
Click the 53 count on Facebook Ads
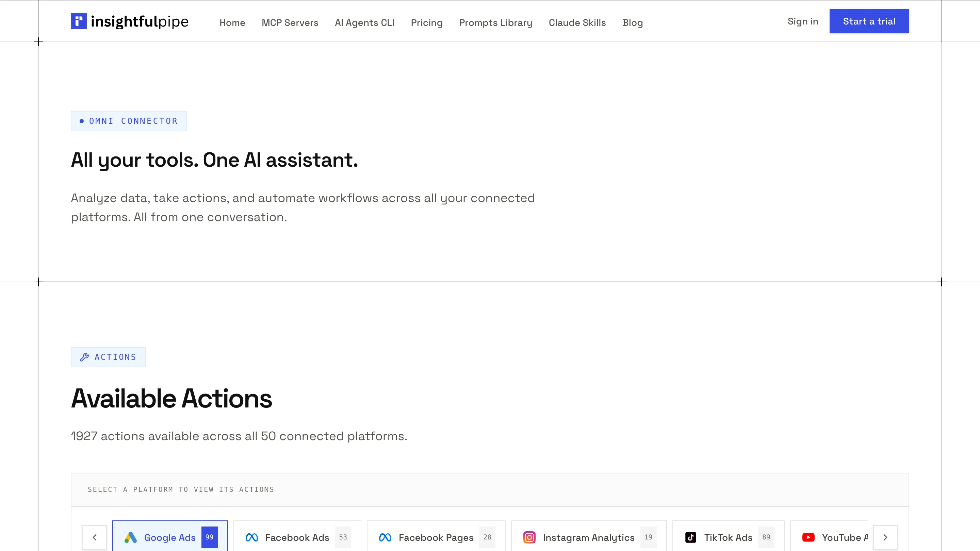coord(343,537)
